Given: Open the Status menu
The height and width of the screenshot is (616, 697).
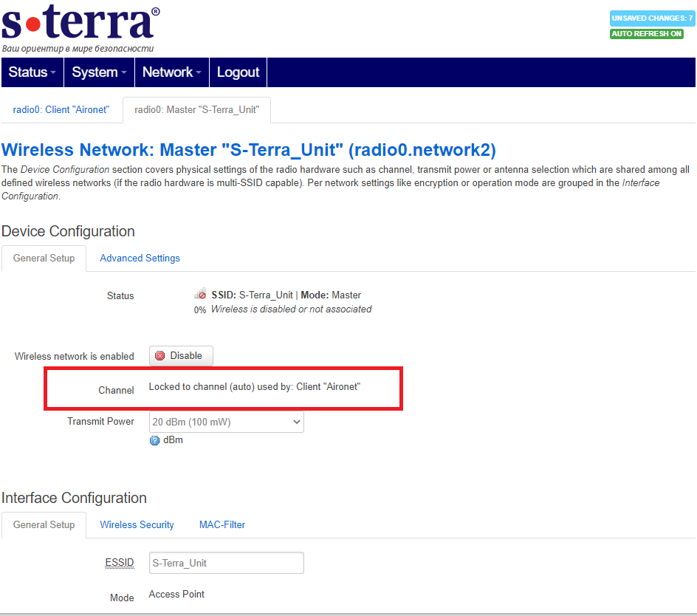Looking at the screenshot, I should pos(32,72).
